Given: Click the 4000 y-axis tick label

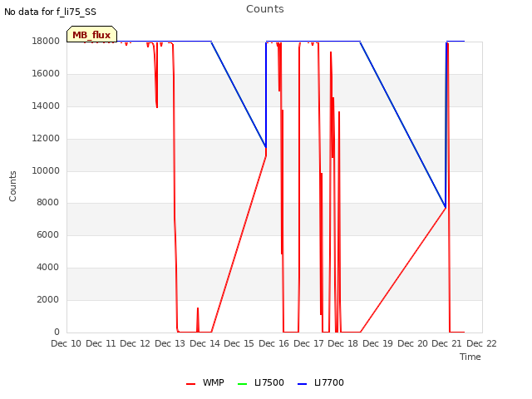Looking at the screenshot, I should pos(48,268).
